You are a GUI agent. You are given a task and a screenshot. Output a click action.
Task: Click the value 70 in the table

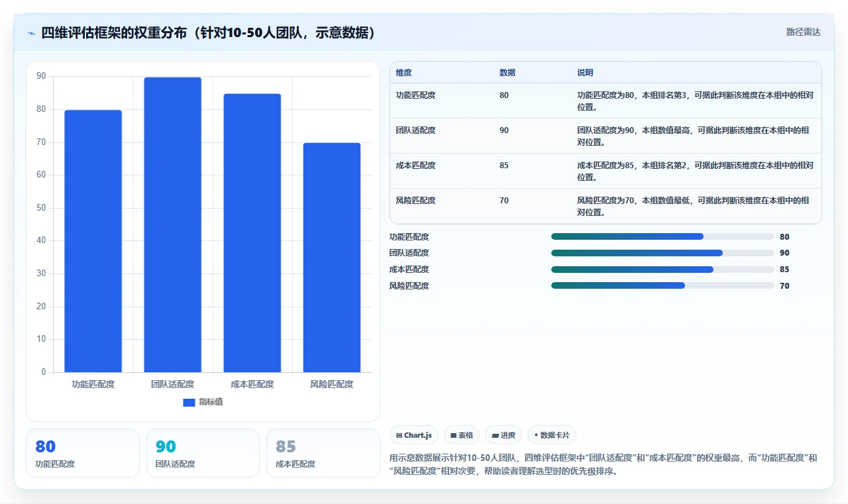coord(504,201)
